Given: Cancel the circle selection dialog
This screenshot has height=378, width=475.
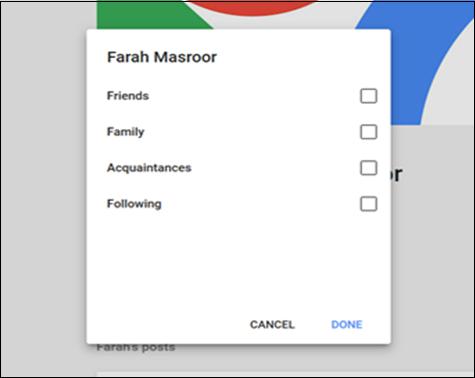Looking at the screenshot, I should tap(272, 324).
